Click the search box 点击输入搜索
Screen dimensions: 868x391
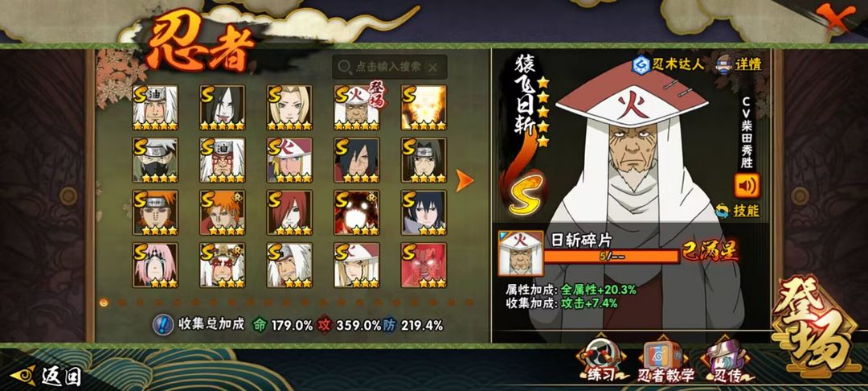(x=389, y=67)
